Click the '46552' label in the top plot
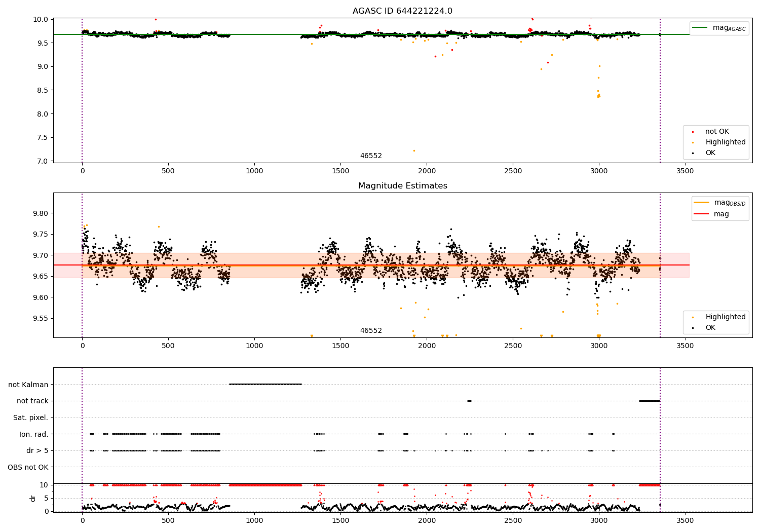Screen dimensions: 760x532 tap(371, 156)
